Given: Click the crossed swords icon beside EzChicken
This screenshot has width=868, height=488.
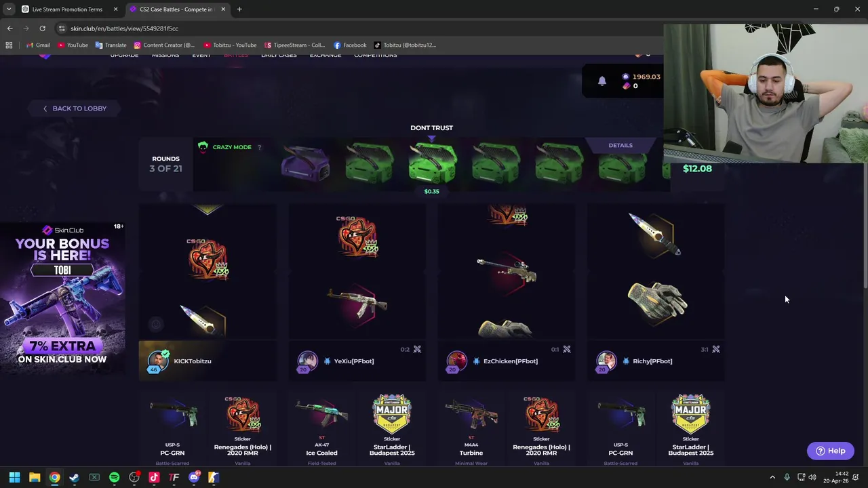Looking at the screenshot, I should coord(567,349).
